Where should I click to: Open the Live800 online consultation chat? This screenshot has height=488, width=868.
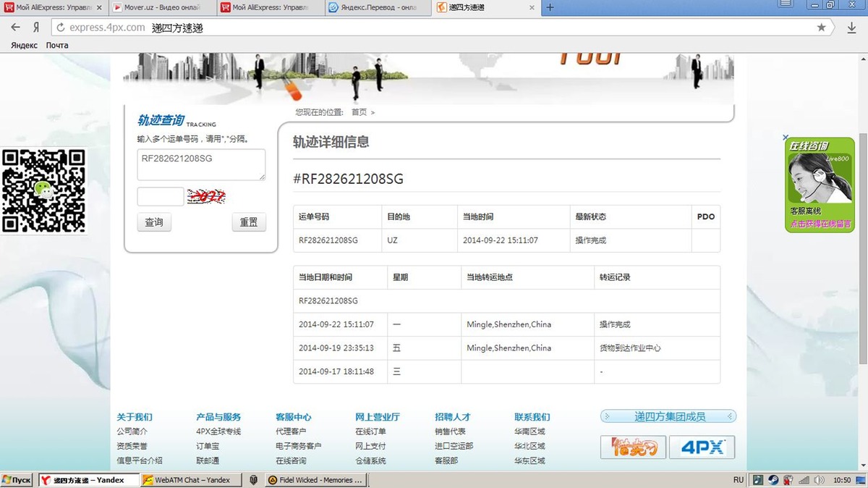(820, 185)
